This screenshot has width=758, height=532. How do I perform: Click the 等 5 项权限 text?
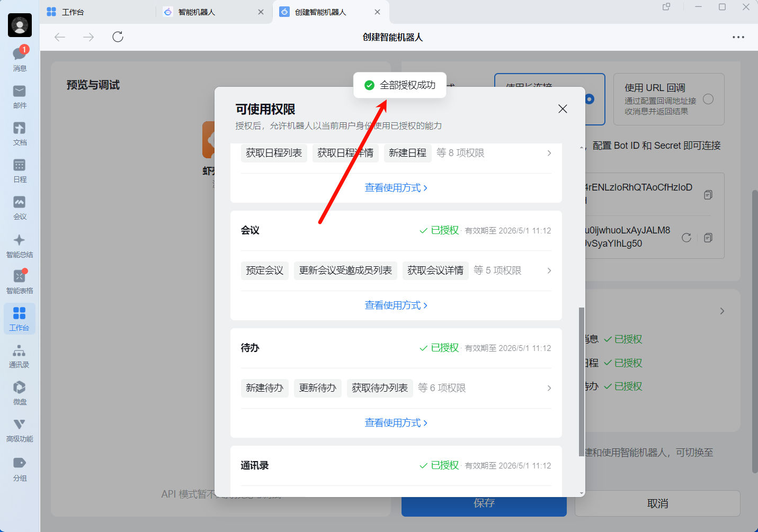[x=497, y=270]
